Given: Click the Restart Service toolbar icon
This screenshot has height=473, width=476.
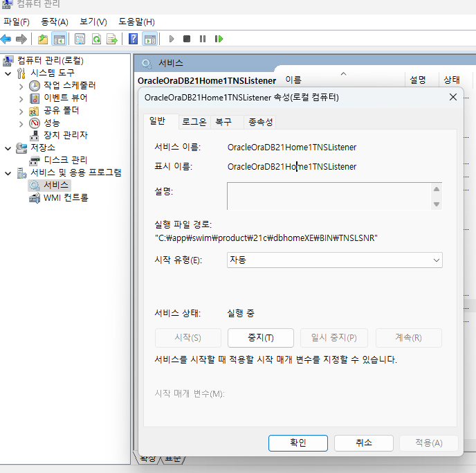Looking at the screenshot, I should pos(219,39).
